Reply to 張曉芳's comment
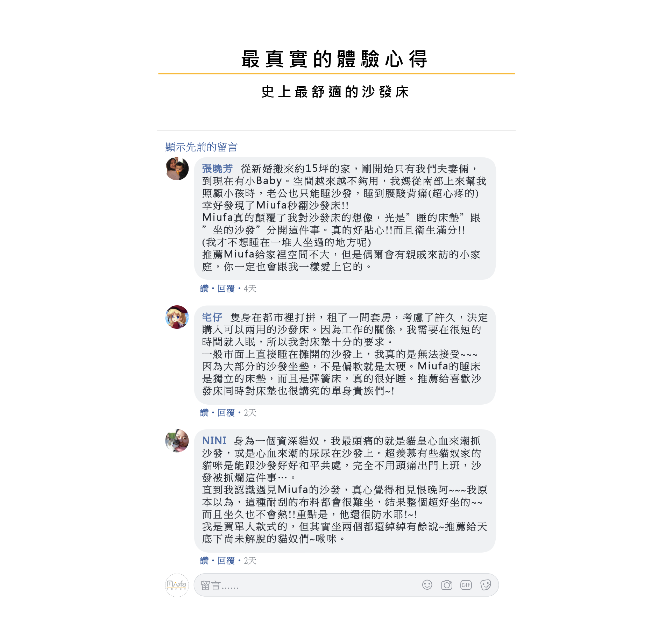672x632 pixels. coord(226,289)
